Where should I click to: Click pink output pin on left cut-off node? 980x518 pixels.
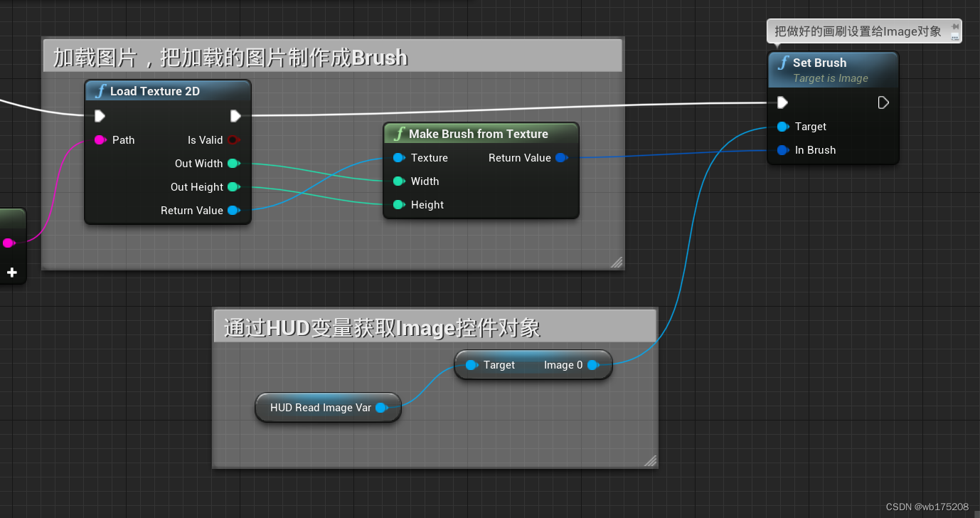click(8, 243)
